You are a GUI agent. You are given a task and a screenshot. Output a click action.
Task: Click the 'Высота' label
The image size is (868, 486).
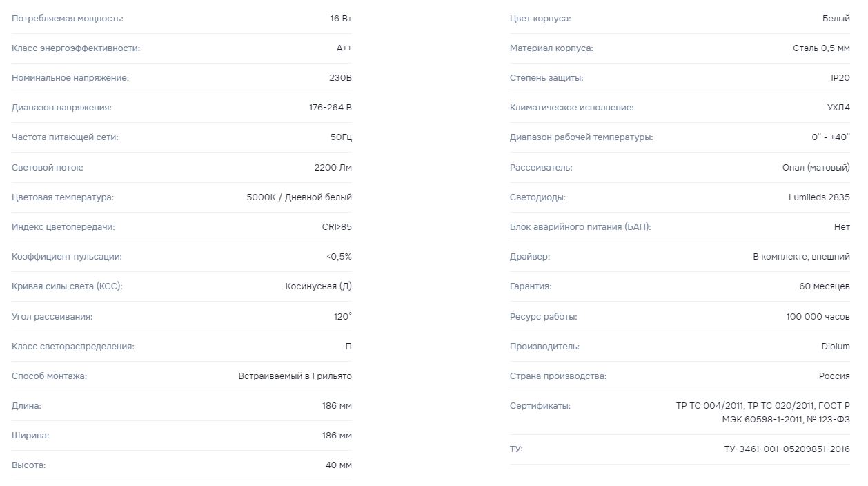[28, 465]
